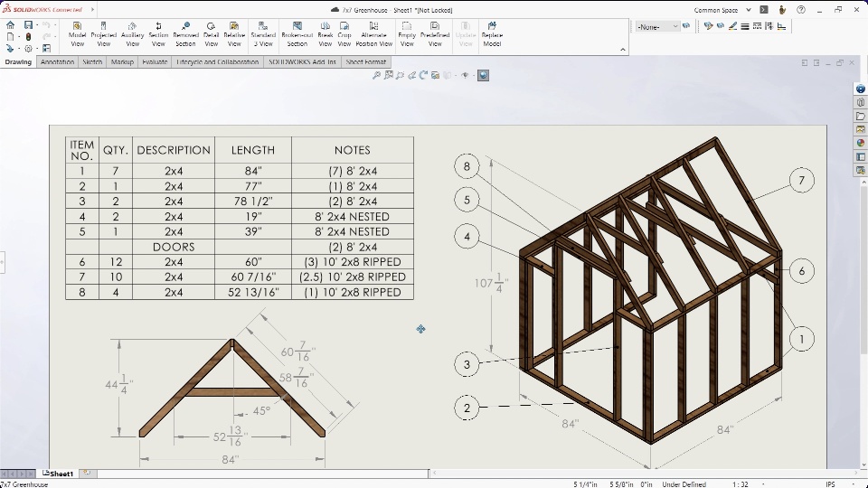Switch to the Sketch tab
Image resolution: width=868 pixels, height=488 pixels.
pos(92,62)
